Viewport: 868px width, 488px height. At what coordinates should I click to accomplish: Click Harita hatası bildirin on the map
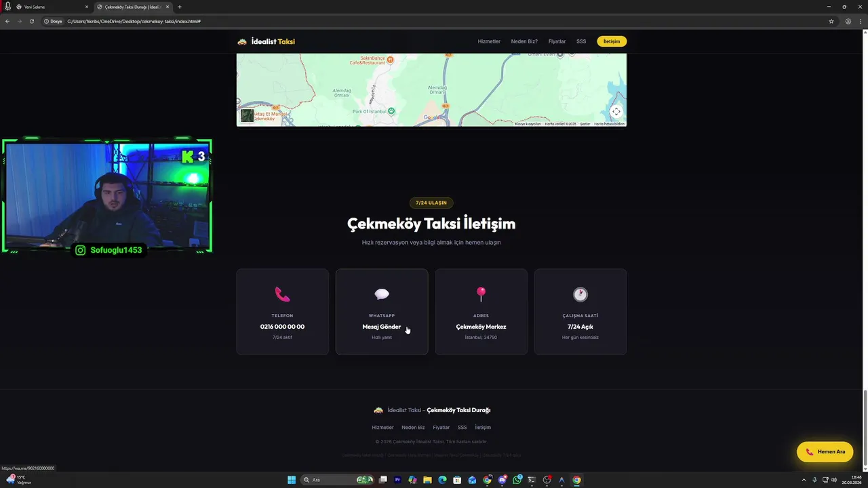(x=610, y=124)
